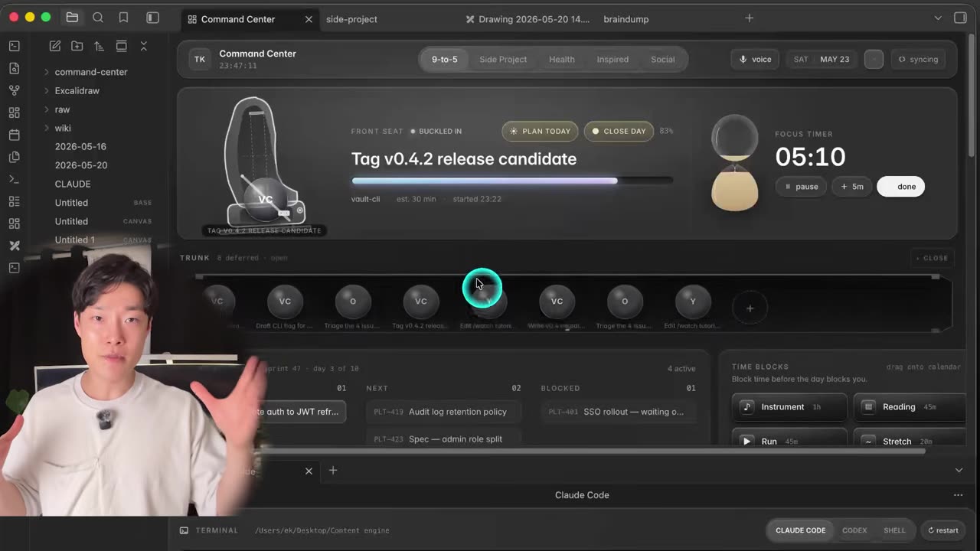Create a new folder in file explorer
Screen dimensions: 980x551
77,46
